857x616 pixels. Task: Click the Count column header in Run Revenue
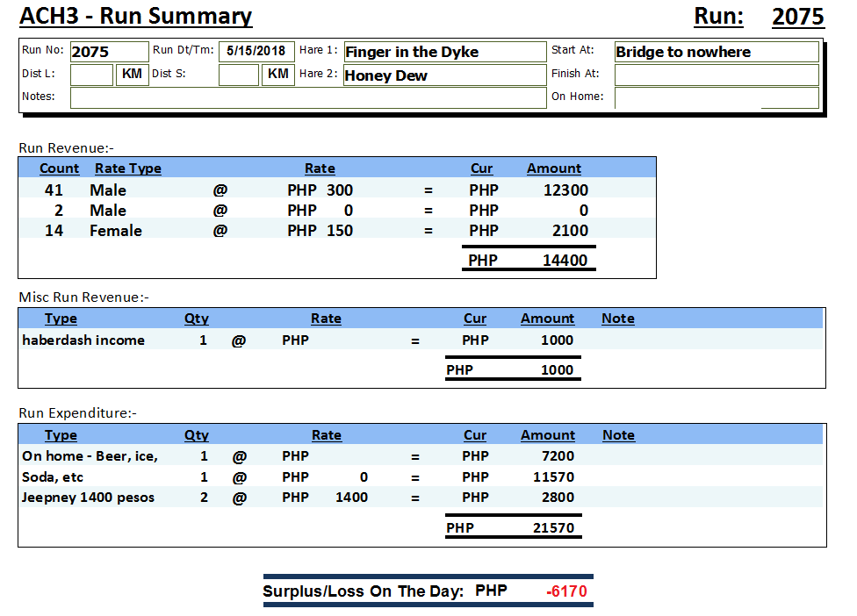tap(60, 168)
